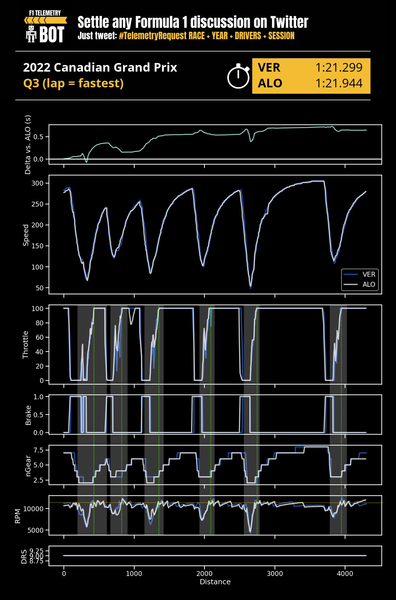Screen dimensions: 396x600
Task: Click the 2000 tick on Distance axis
Action: (204, 574)
